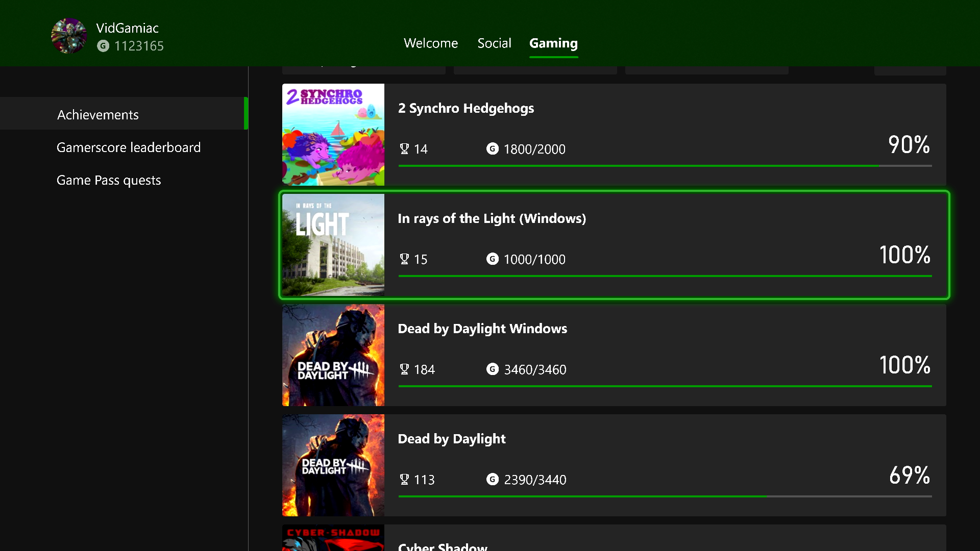Click the gamerscore icon next to 1800/2000
The height and width of the screenshot is (551, 980).
(x=492, y=148)
